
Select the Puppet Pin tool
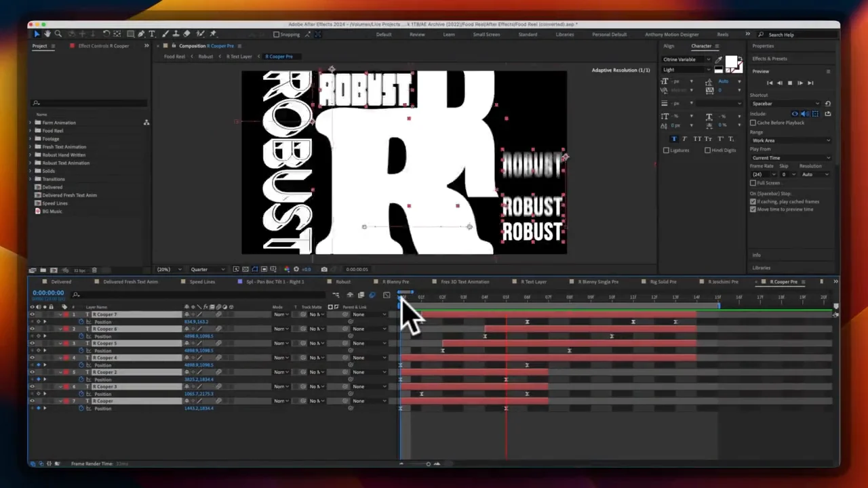pos(213,34)
